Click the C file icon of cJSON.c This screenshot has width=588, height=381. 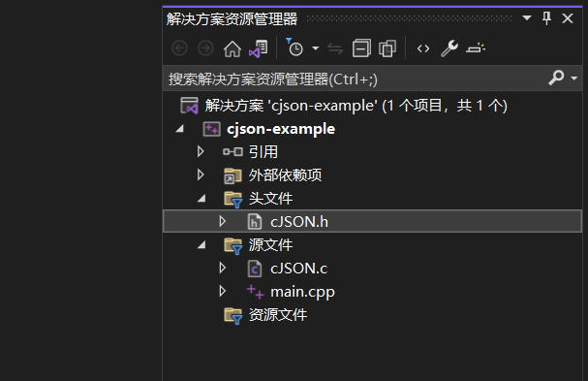click(x=255, y=269)
